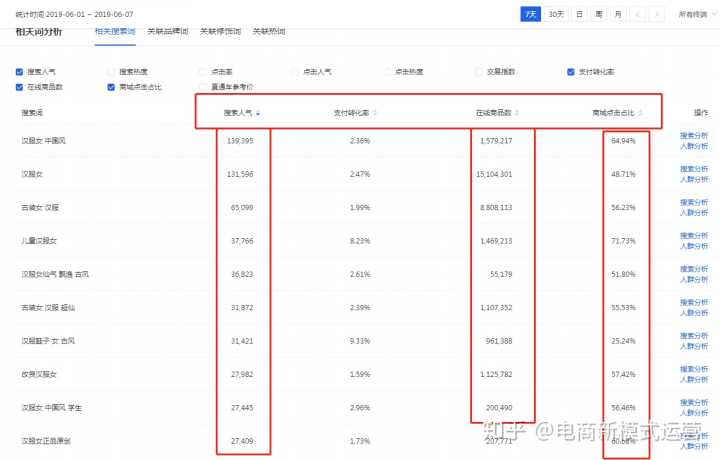The image size is (720, 460).
Task: Sort table by 搜索人气 column arrow
Action: click(259, 113)
